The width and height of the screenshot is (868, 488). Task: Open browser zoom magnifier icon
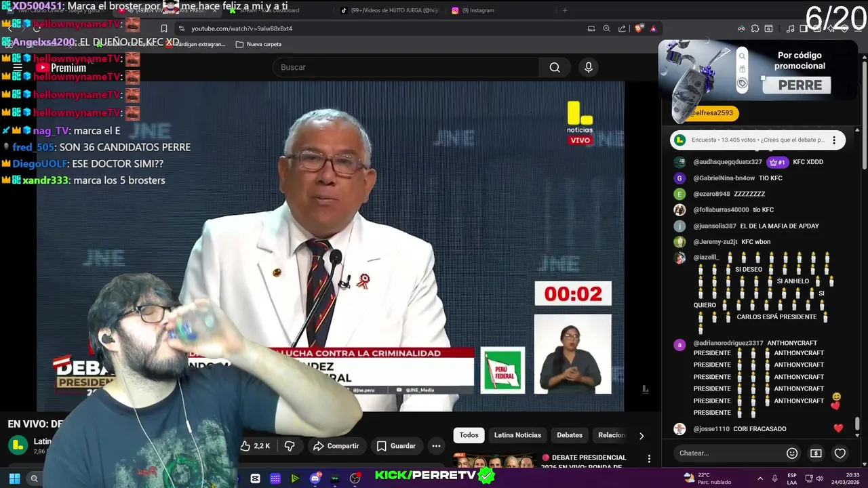point(606,28)
